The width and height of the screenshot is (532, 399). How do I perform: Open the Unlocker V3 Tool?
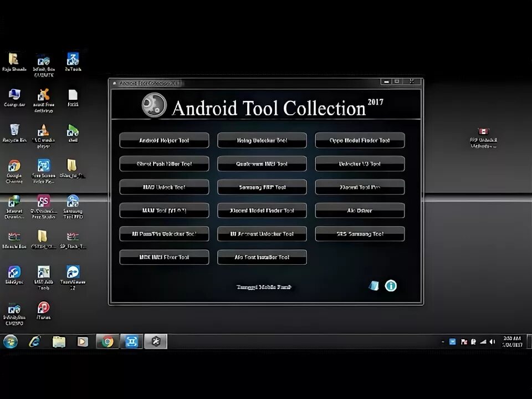(x=360, y=164)
